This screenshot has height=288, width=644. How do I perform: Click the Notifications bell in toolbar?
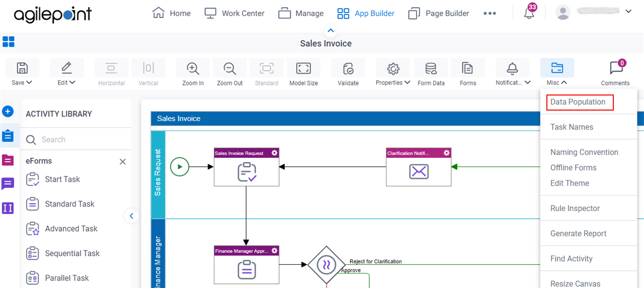[x=512, y=68]
